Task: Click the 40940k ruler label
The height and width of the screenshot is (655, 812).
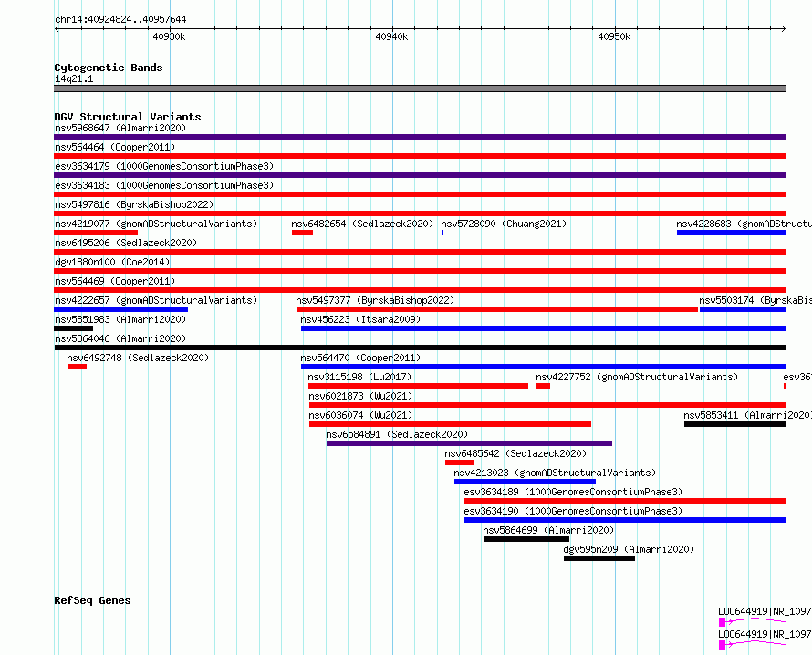Action: click(x=391, y=36)
